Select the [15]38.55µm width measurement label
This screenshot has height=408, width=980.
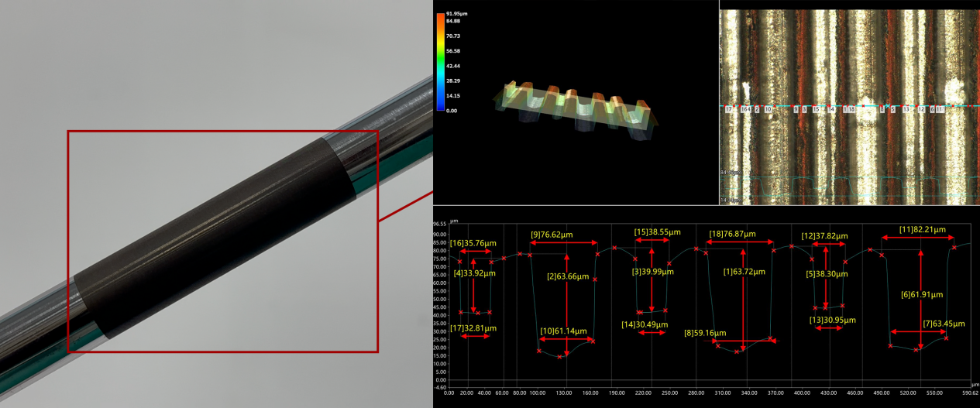657,232
